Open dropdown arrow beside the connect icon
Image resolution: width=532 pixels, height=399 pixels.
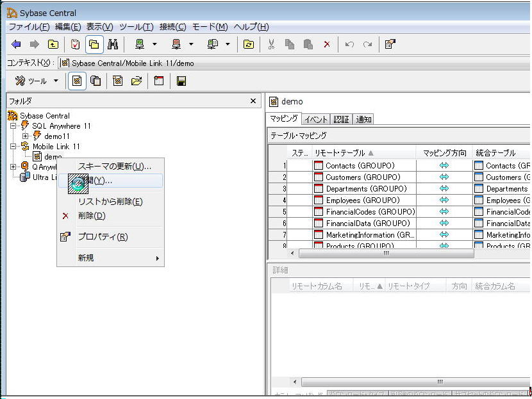click(x=154, y=44)
